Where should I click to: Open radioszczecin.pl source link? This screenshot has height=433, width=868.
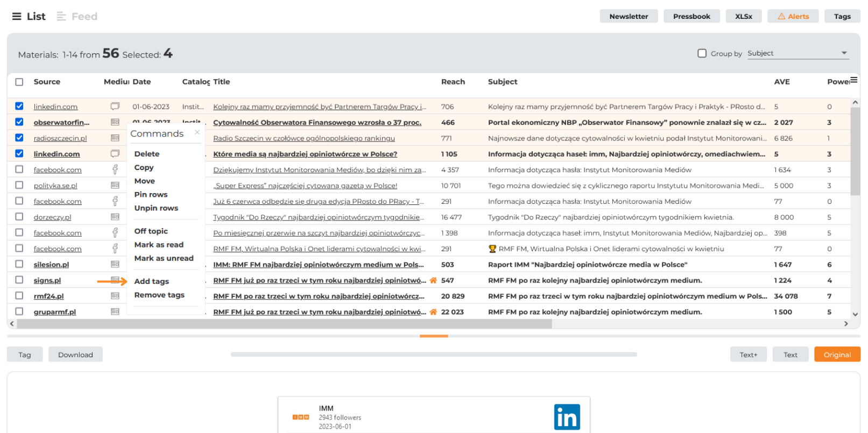[60, 138]
